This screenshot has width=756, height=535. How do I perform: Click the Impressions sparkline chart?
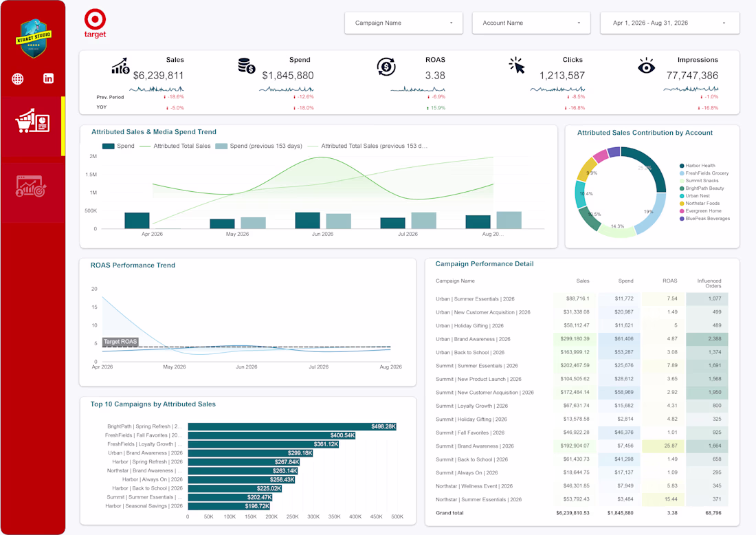tap(691, 89)
